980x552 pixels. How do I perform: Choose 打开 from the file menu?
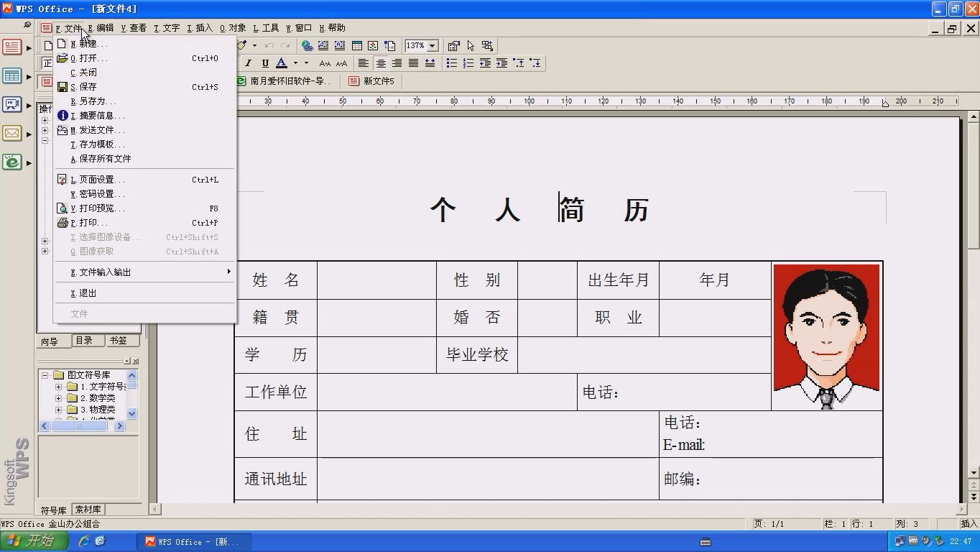point(144,58)
